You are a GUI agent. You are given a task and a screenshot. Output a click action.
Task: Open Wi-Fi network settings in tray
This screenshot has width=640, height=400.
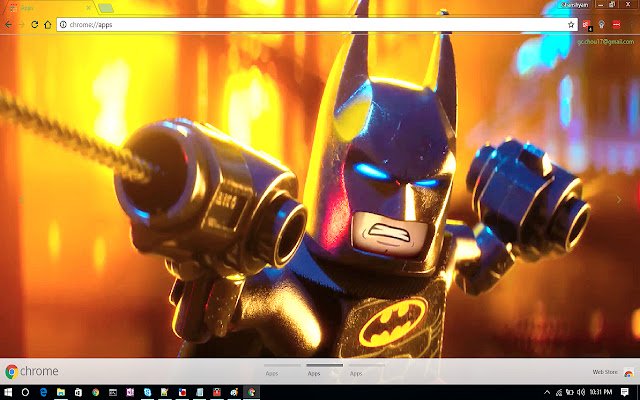(x=558, y=392)
